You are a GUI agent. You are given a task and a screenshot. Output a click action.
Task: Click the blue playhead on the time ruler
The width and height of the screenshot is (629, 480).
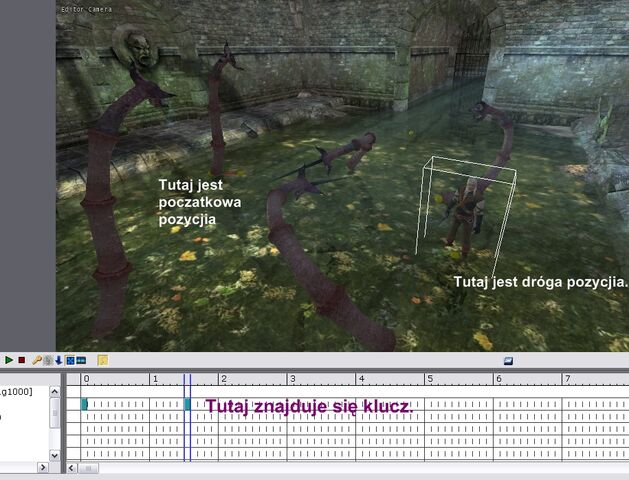pos(187,379)
